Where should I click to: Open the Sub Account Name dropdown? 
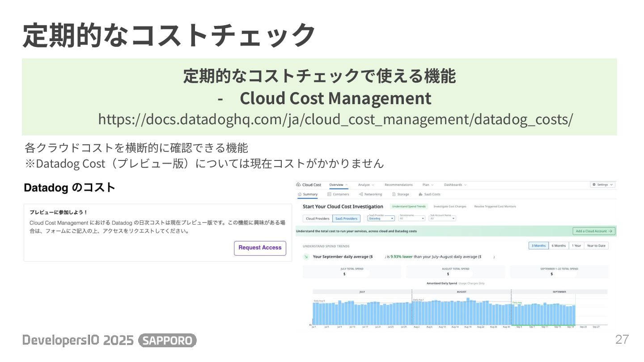click(442, 219)
